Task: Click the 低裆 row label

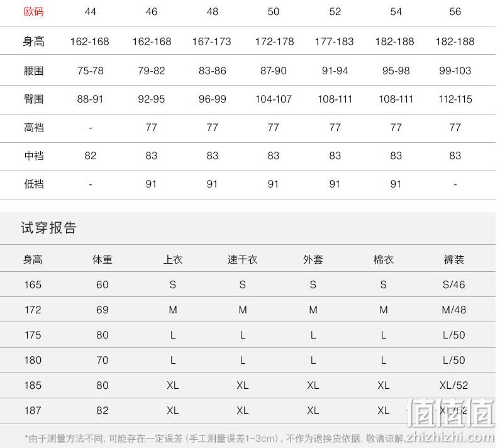Action: click(x=33, y=184)
